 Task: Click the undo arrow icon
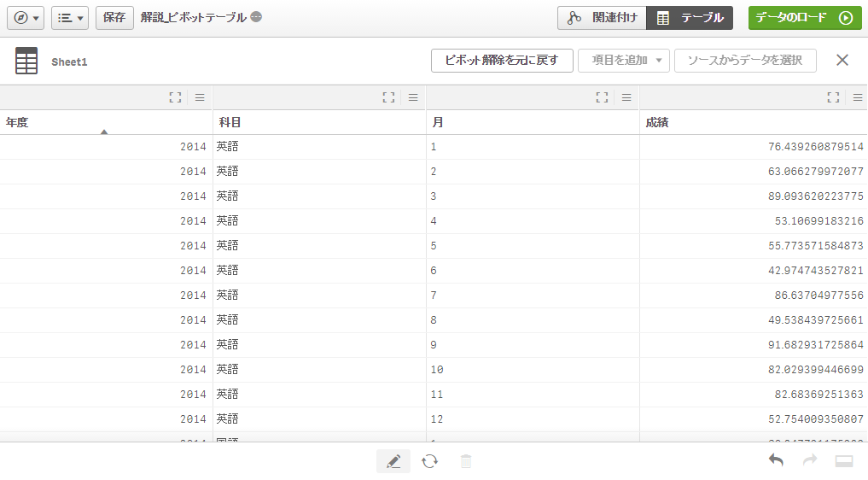776,461
